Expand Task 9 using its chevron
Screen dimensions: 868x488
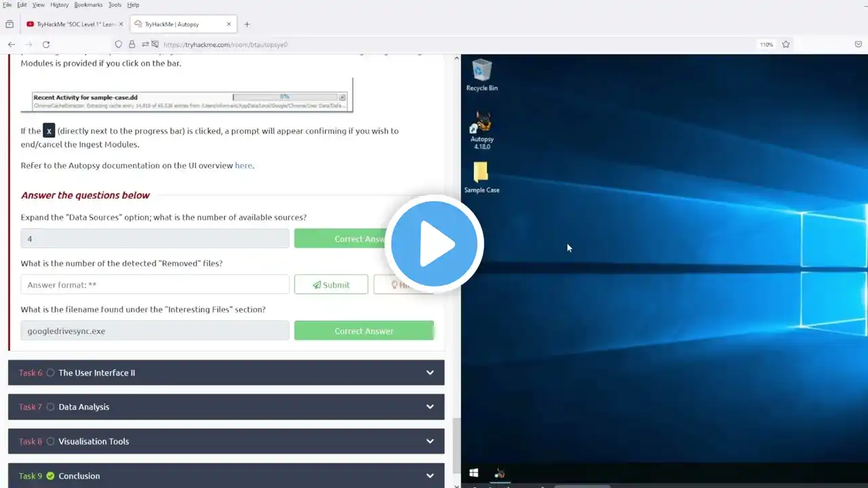430,476
